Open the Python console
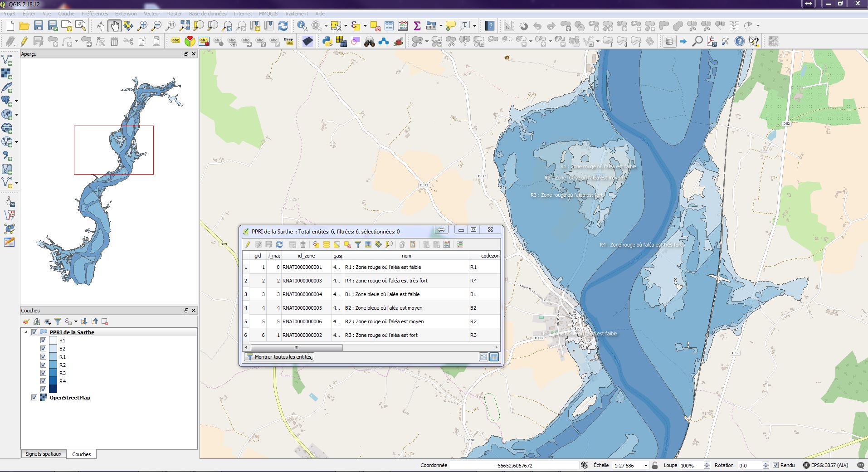This screenshot has height=472, width=868. pos(327,42)
